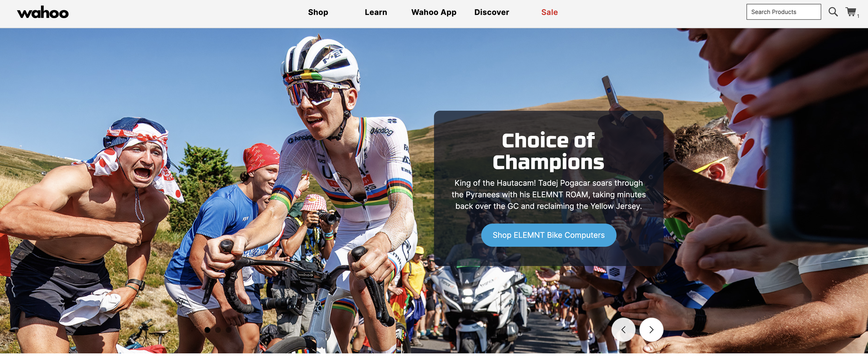This screenshot has width=868, height=356.
Task: Go to the previous carousel slide
Action: click(x=623, y=330)
